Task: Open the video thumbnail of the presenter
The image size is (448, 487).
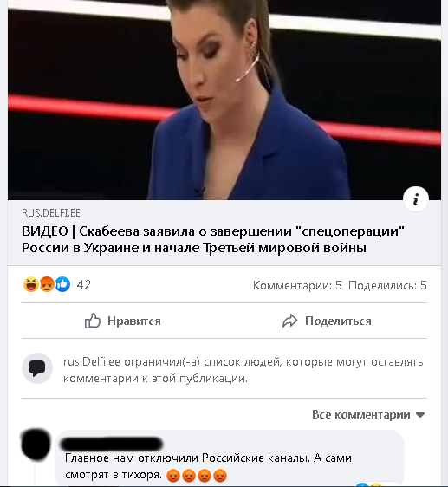Action: tap(224, 100)
